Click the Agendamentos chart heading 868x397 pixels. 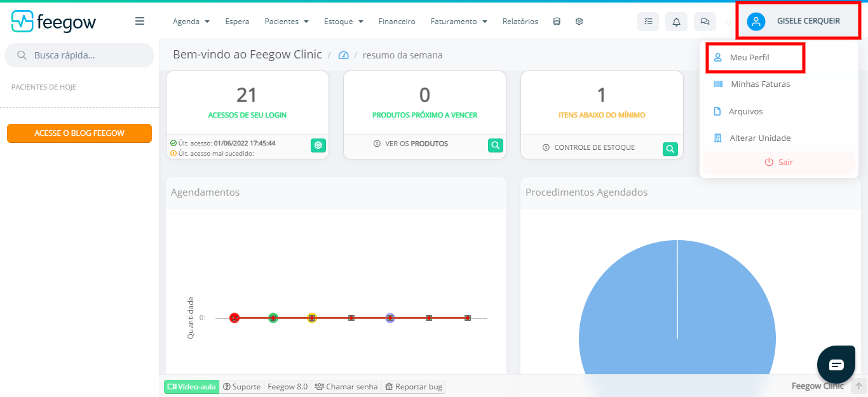[205, 192]
